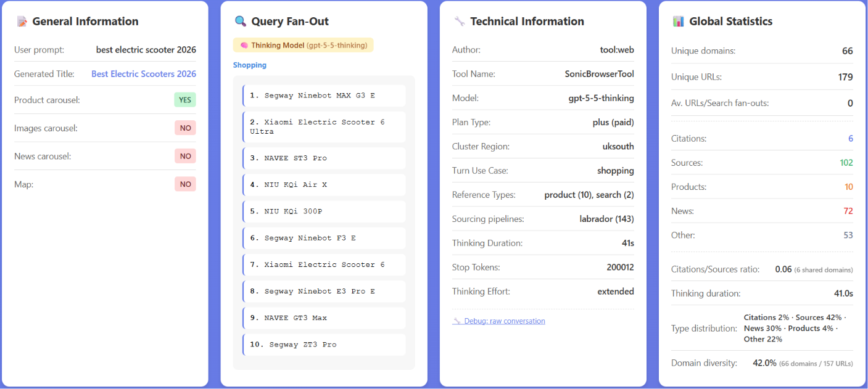This screenshot has height=389, width=868.
Task: Click the Product carousel label
Action: 47,100
